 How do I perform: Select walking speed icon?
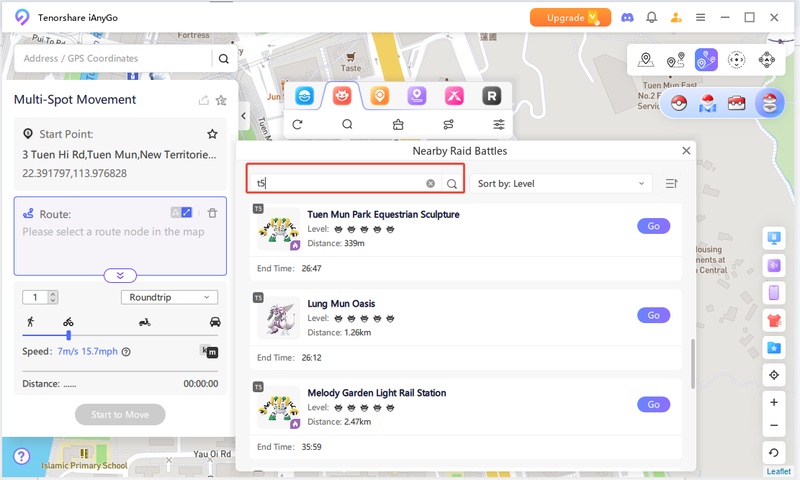pyautogui.click(x=31, y=322)
